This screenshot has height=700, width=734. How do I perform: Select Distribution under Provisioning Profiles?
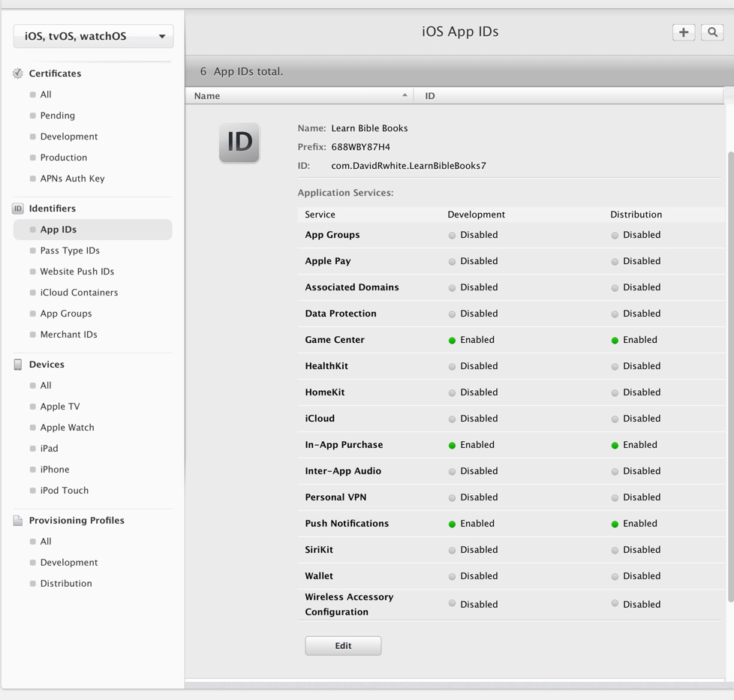(66, 584)
